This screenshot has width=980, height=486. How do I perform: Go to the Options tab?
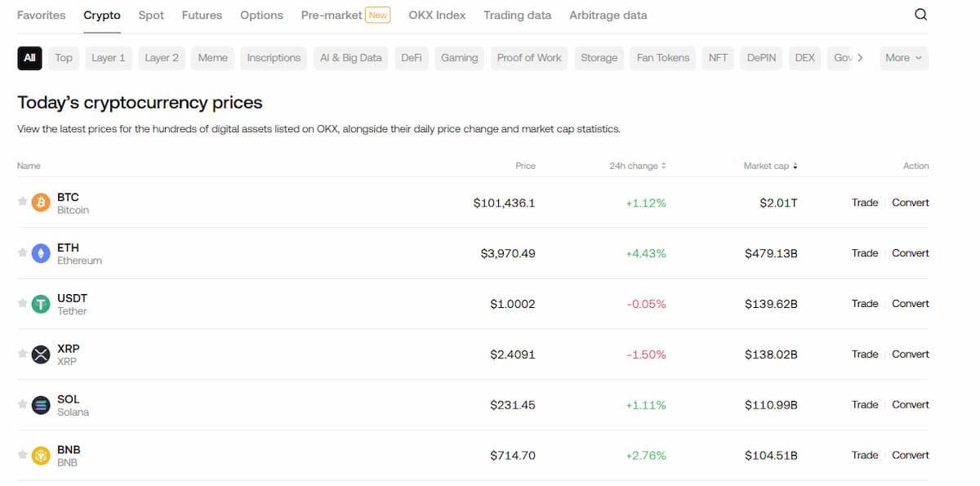point(261,15)
